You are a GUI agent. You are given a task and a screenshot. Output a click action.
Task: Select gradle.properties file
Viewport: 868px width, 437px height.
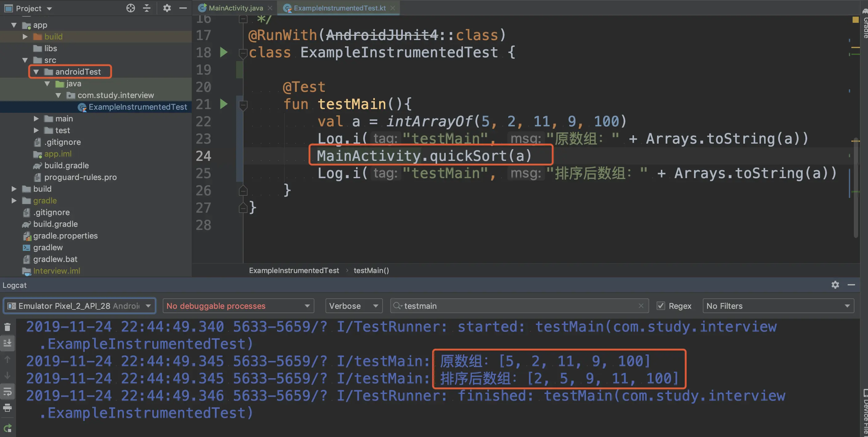click(x=65, y=235)
